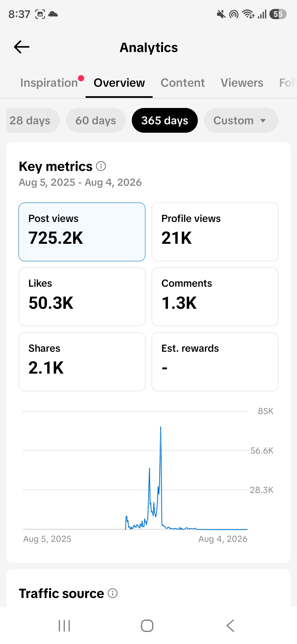Expand the Custom date dropdown

241,121
